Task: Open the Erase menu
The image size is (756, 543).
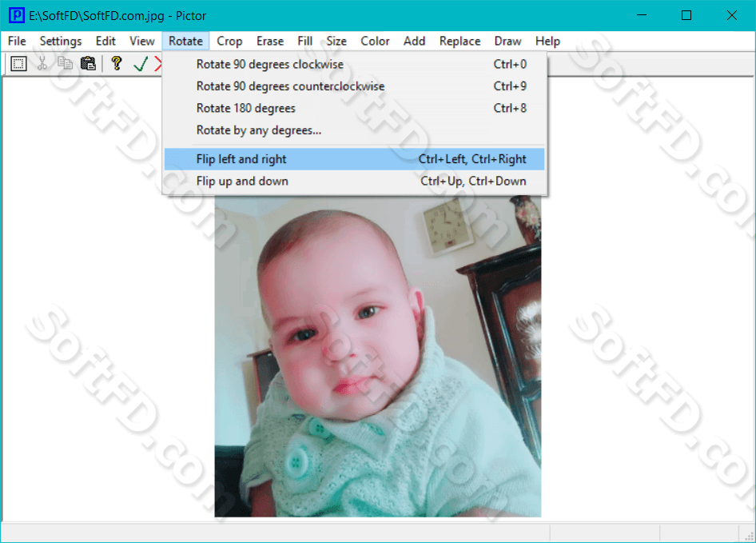Action: pyautogui.click(x=270, y=41)
